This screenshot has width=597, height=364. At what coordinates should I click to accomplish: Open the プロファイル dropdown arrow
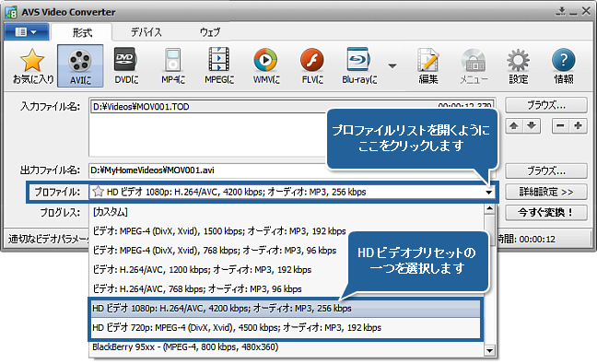point(488,193)
